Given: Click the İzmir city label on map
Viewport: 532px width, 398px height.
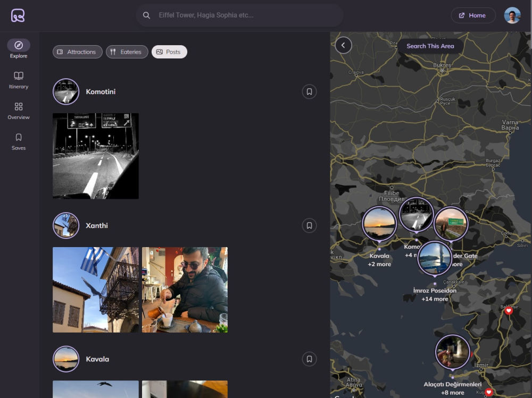Looking at the screenshot, I should (x=481, y=365).
